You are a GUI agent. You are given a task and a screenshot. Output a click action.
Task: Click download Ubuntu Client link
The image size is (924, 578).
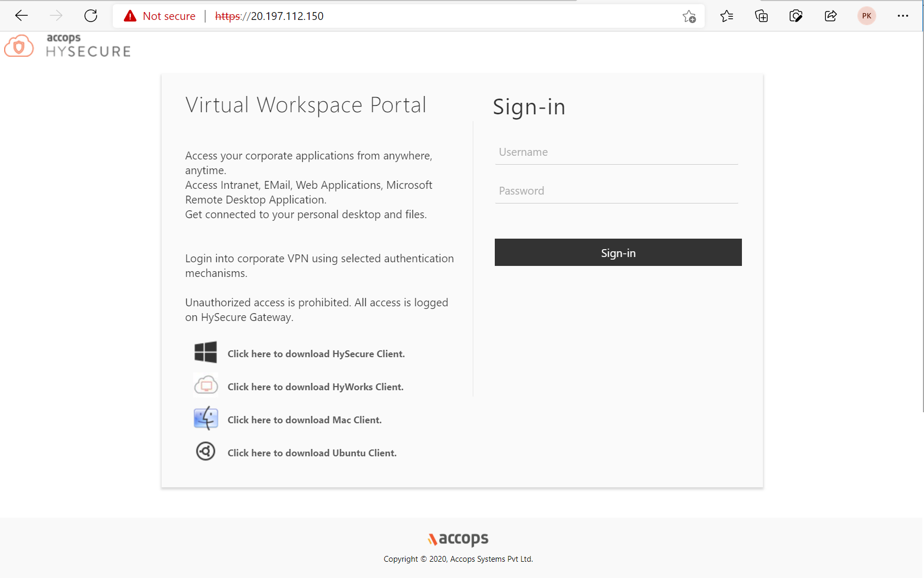(312, 453)
